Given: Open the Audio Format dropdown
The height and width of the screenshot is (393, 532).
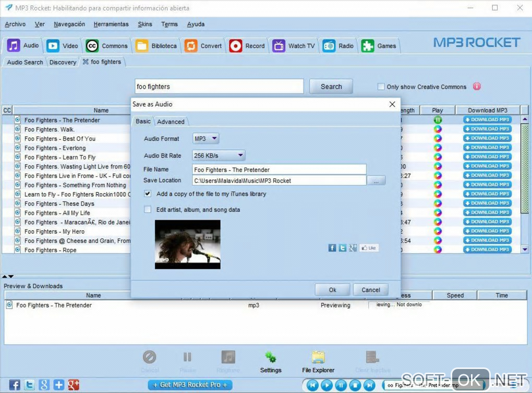Looking at the screenshot, I should 205,138.
